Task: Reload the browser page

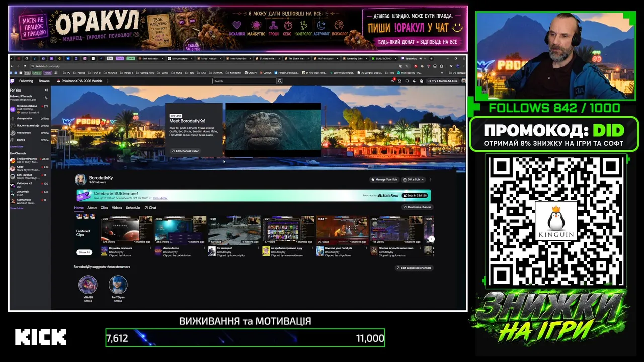Action: pyautogui.click(x=25, y=66)
